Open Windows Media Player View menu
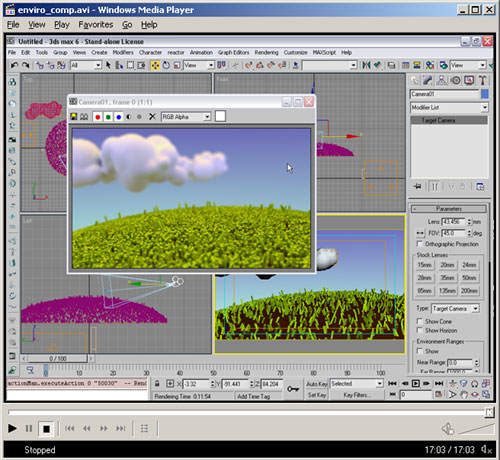Screen dimensions: 500x460 point(37,25)
